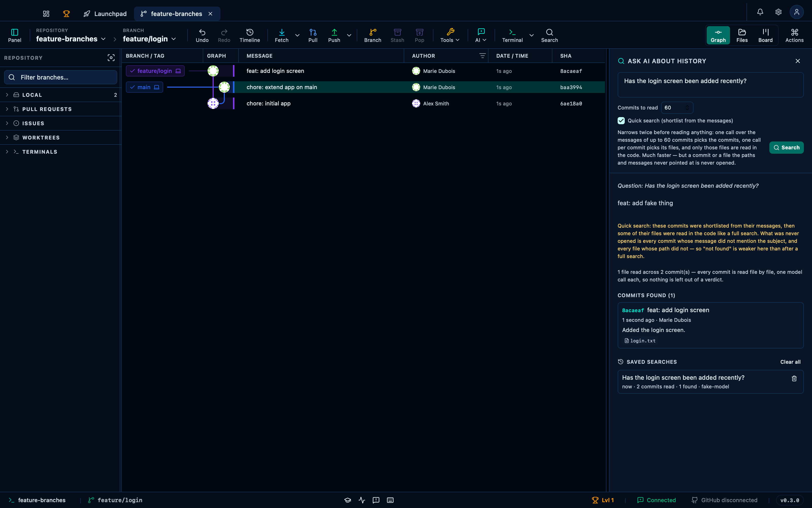Open the Terminal

512,35
